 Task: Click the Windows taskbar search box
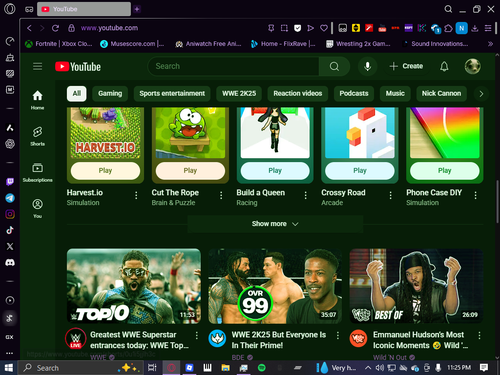pos(80,368)
